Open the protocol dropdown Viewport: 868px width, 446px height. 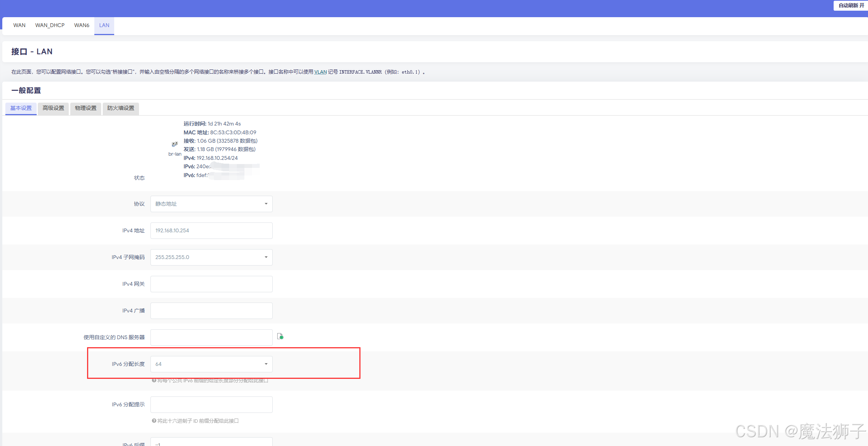pyautogui.click(x=211, y=204)
